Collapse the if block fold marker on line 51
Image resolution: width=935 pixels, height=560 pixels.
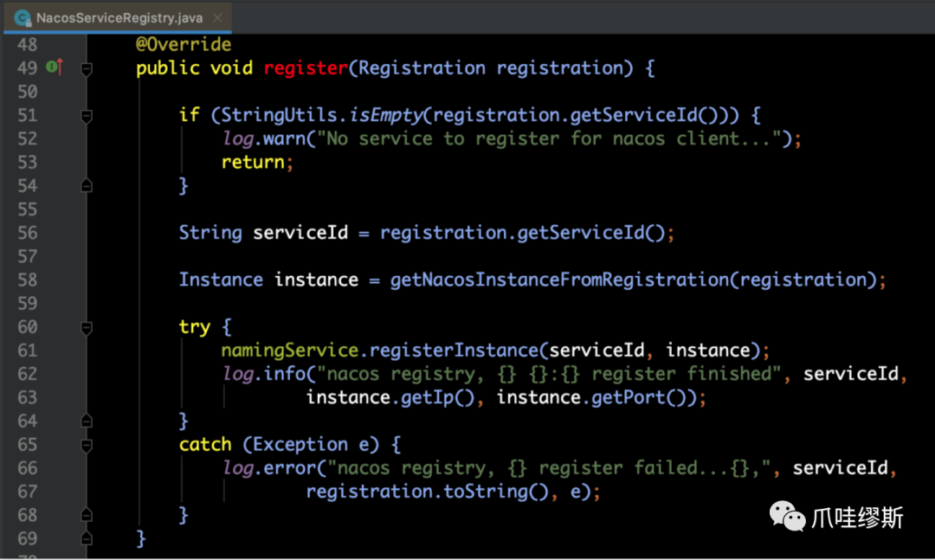click(x=87, y=116)
